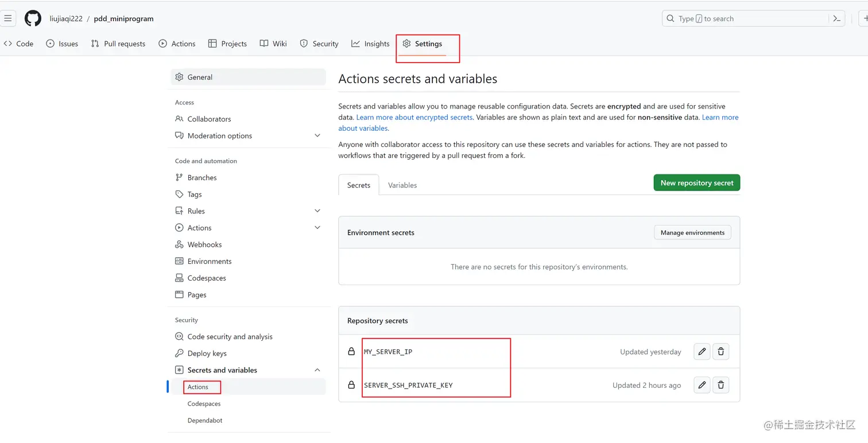Click the General gear icon in sidebar
The image size is (868, 443).
pos(179,77)
